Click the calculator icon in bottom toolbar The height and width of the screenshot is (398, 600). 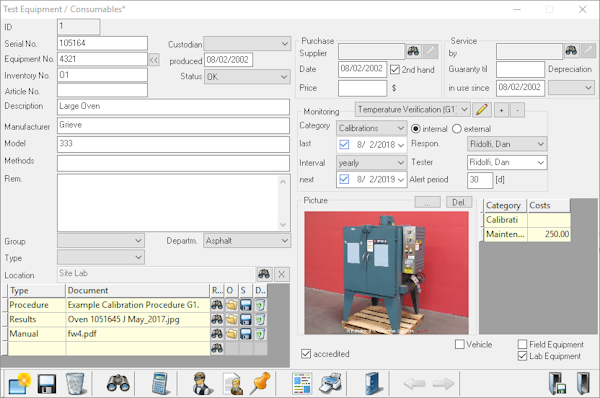click(160, 383)
